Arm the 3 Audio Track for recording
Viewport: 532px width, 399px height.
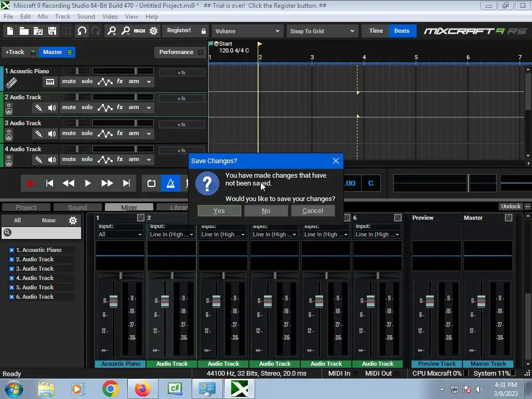point(134,134)
